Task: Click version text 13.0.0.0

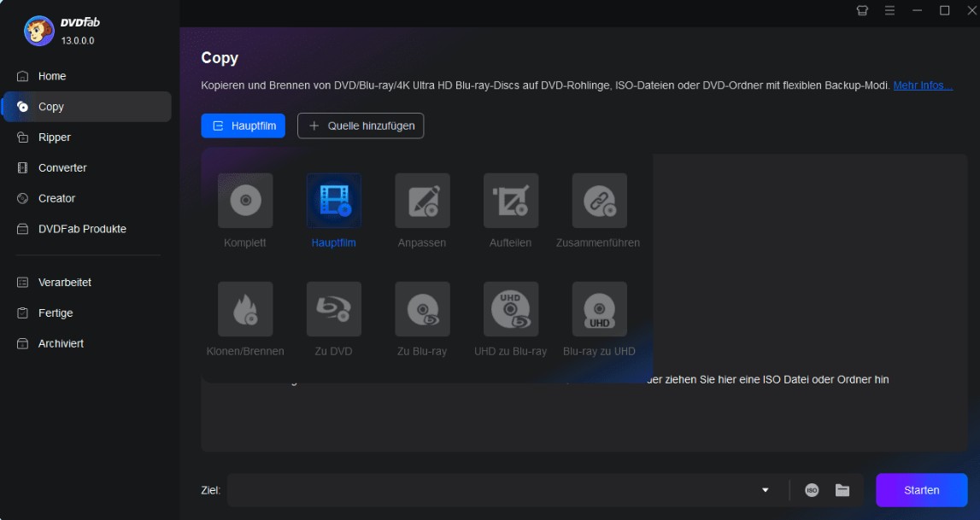Action: (78, 41)
